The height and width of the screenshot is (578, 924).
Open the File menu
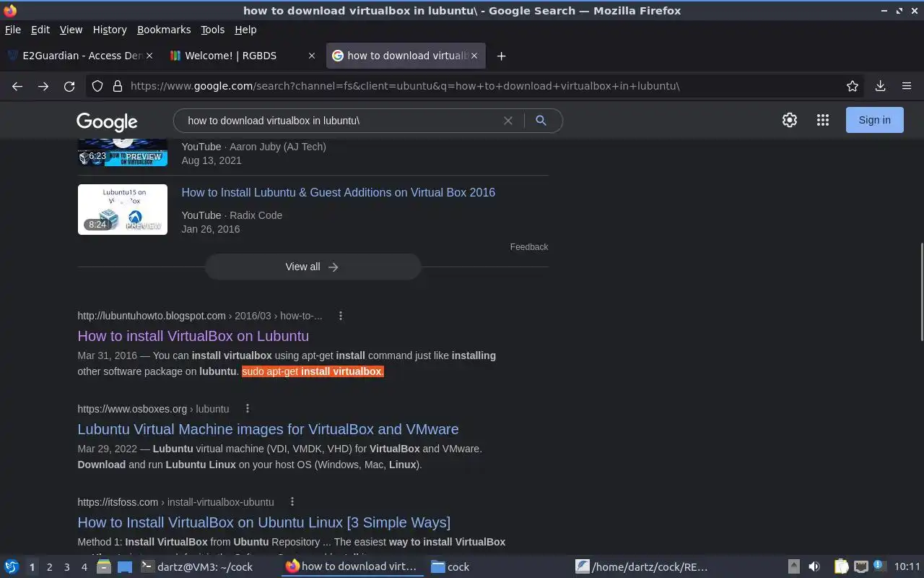click(x=13, y=30)
